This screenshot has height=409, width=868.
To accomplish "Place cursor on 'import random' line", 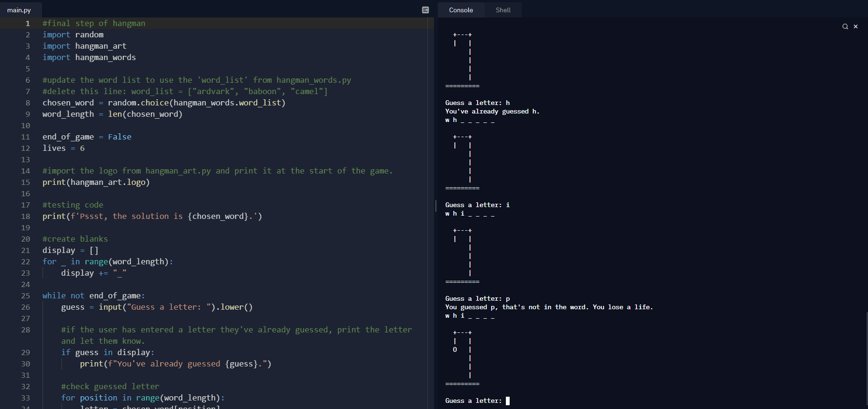I will tap(73, 35).
